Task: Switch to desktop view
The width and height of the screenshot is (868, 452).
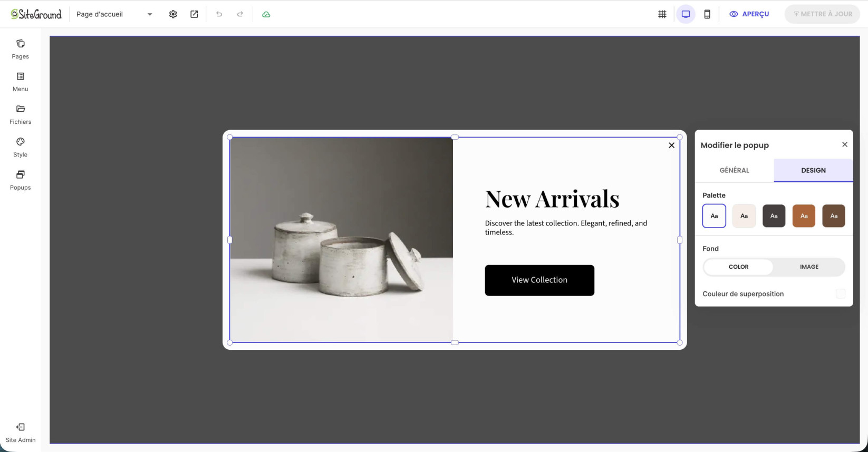Action: pos(686,14)
